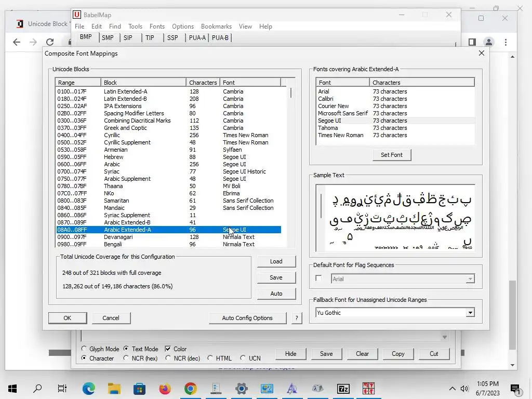This screenshot has height=399, width=532.
Task: Select the Thaana block row
Action: tap(168, 186)
